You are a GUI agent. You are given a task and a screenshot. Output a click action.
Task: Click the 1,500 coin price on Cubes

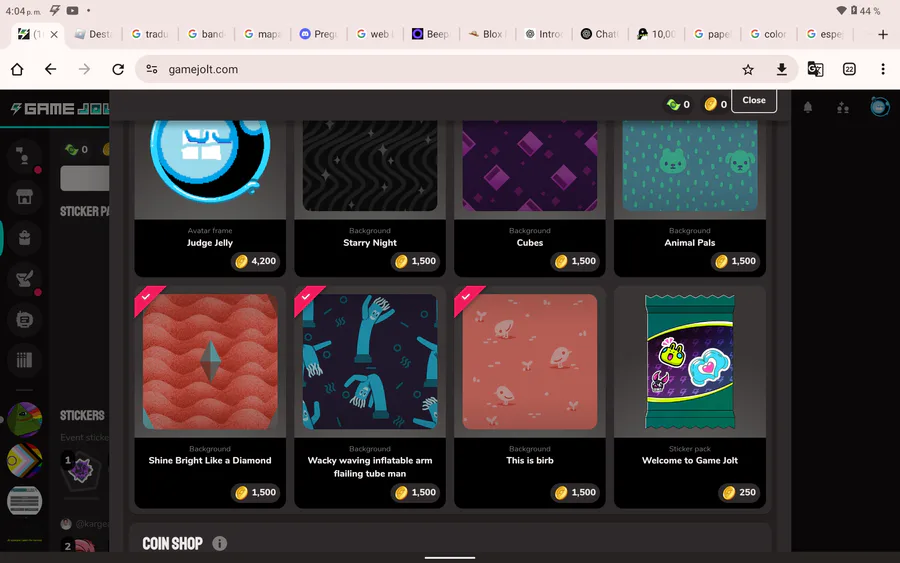(576, 261)
